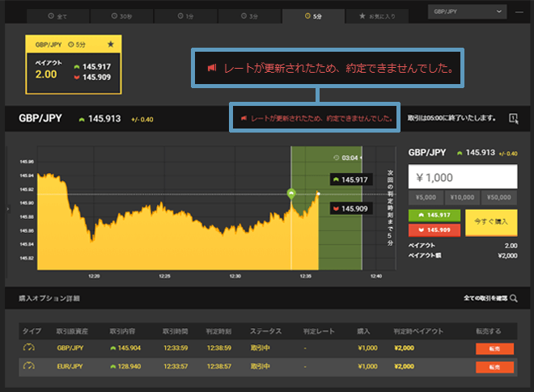
Task: Click the ステータス column header
Action: 265,331
